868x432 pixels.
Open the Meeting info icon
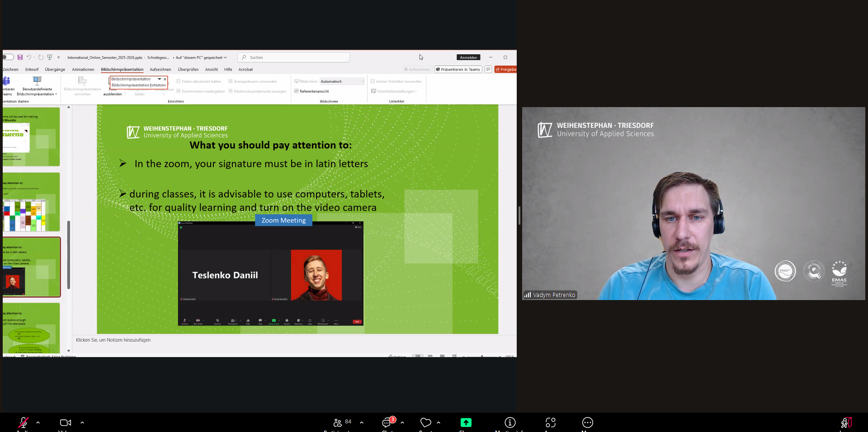510,423
